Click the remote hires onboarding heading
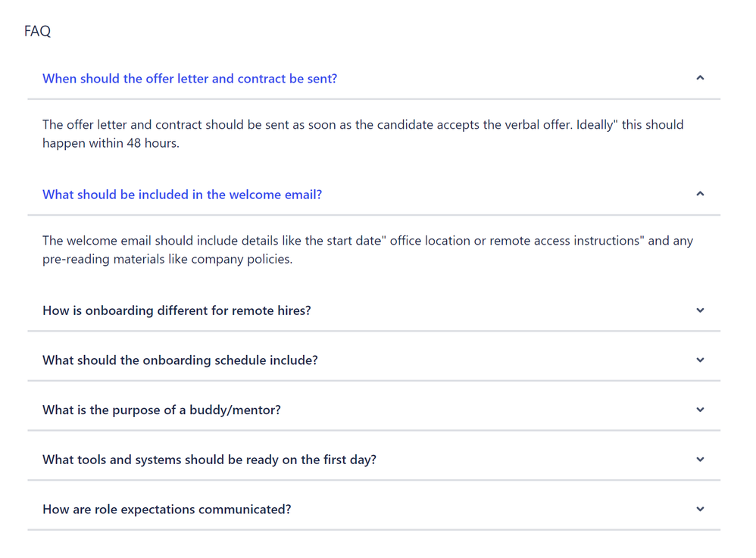 (x=176, y=310)
